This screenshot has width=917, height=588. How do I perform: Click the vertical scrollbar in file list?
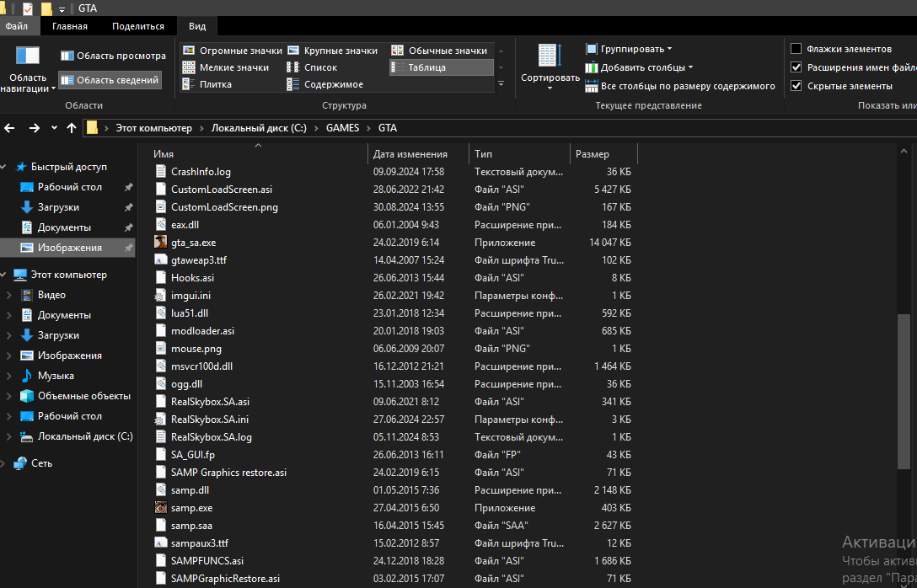point(904,391)
